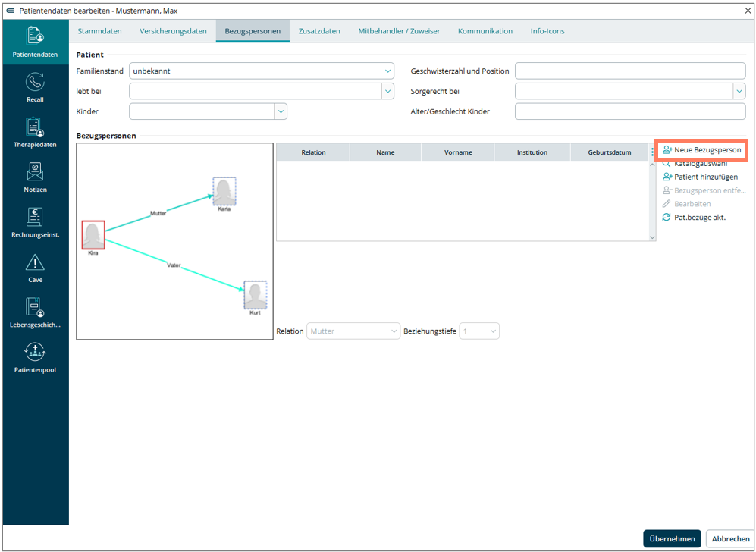
Task: Open the Mitbehandler / Zuweiser tab
Action: (x=399, y=31)
